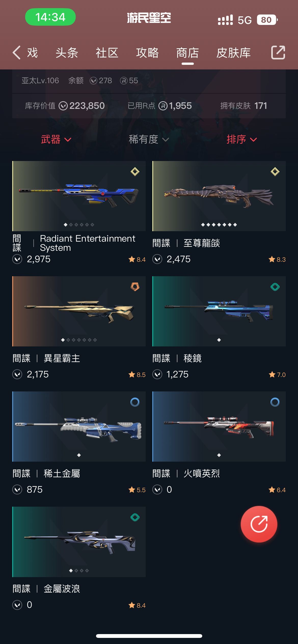Image resolution: width=298 pixels, height=644 pixels.
Task: Click the blue circle rarity icon on 火噴英烈
Action: [x=275, y=402]
